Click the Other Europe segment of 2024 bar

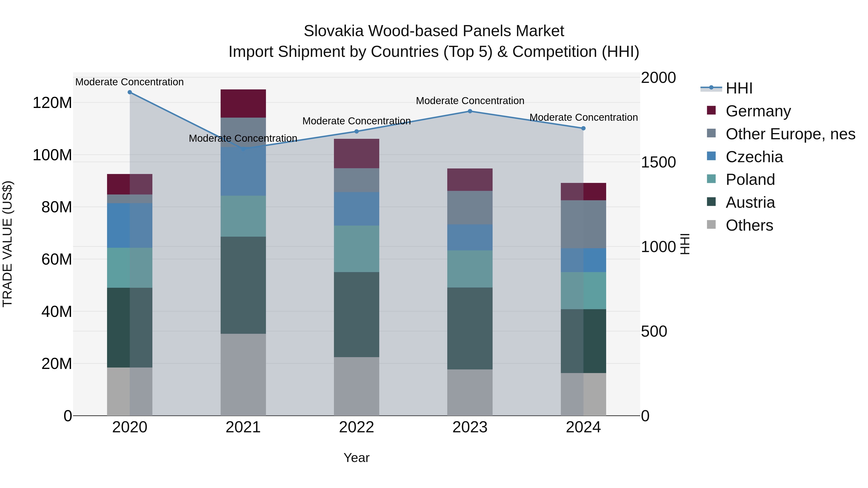click(x=583, y=224)
